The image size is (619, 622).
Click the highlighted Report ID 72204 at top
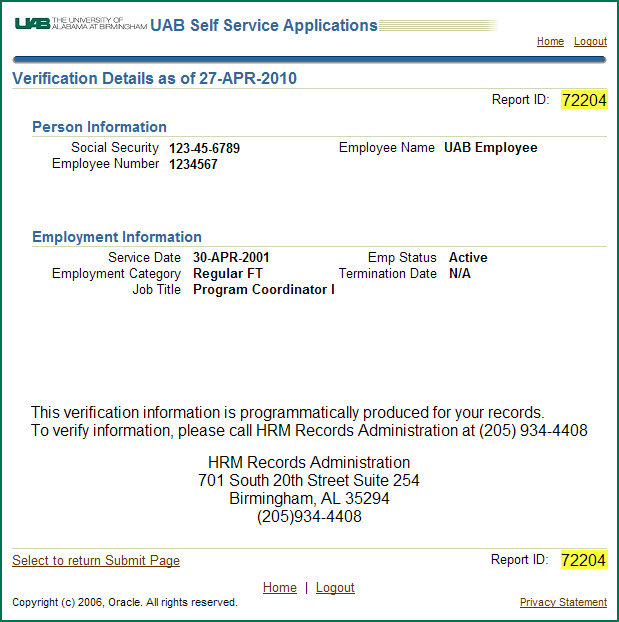584,100
